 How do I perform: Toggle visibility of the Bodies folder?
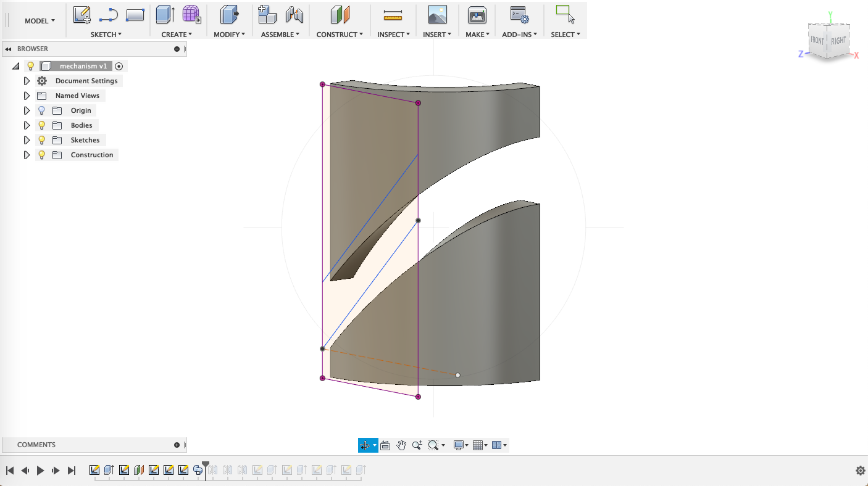point(41,125)
